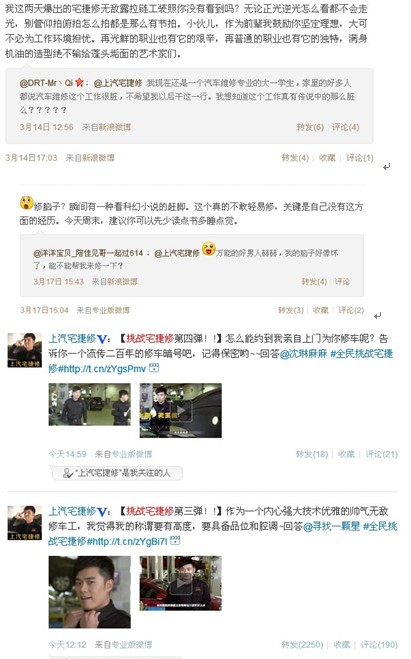Click 转发(18) on the 第四弹 post
The width and height of the screenshot is (411, 659).
(312, 454)
